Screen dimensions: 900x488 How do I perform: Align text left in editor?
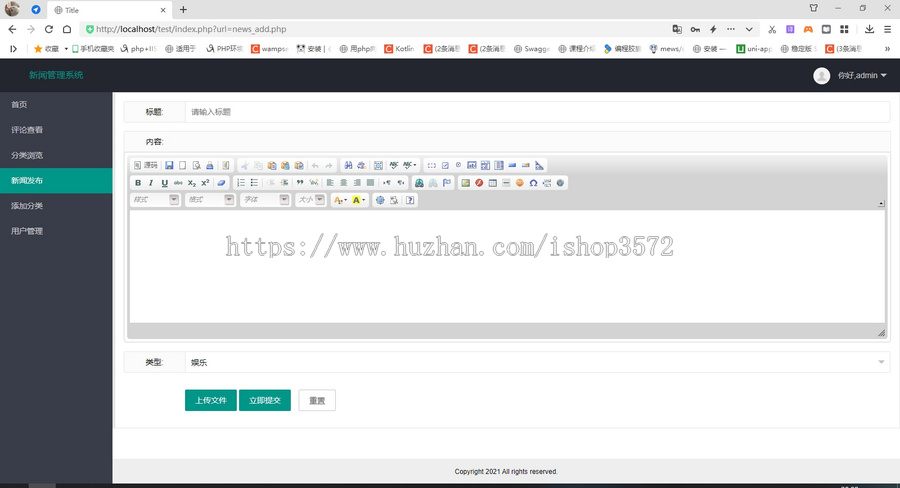pos(330,183)
